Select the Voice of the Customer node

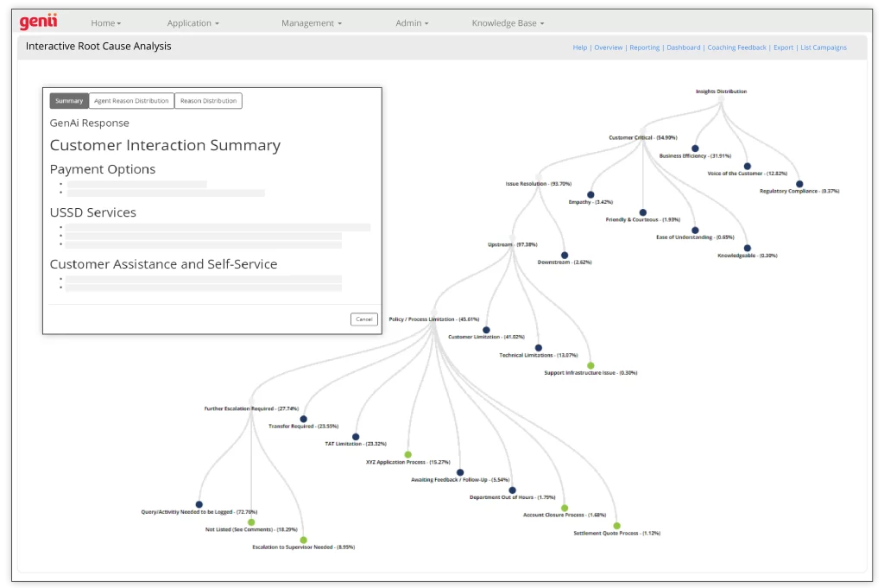click(747, 166)
